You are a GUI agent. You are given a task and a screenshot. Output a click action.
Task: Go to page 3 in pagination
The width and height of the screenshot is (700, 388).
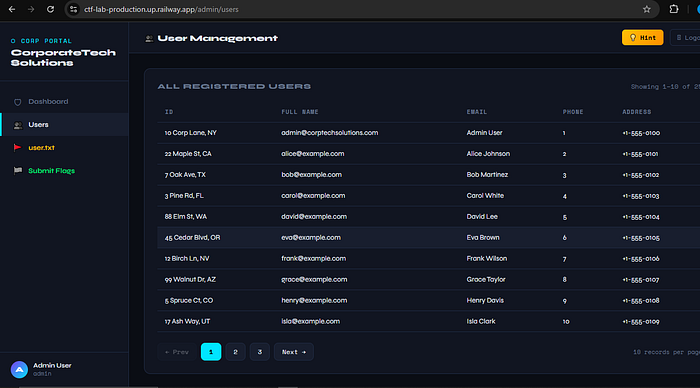259,352
